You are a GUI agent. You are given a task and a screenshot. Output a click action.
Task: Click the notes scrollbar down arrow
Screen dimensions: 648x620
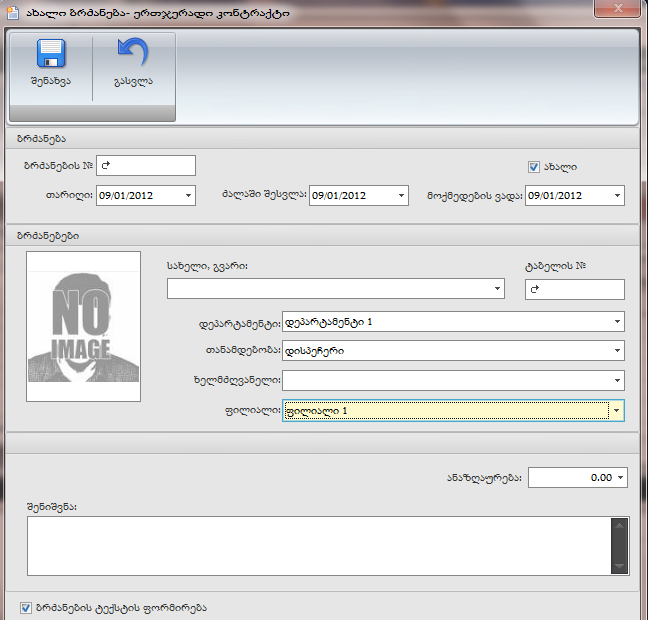coord(619,566)
